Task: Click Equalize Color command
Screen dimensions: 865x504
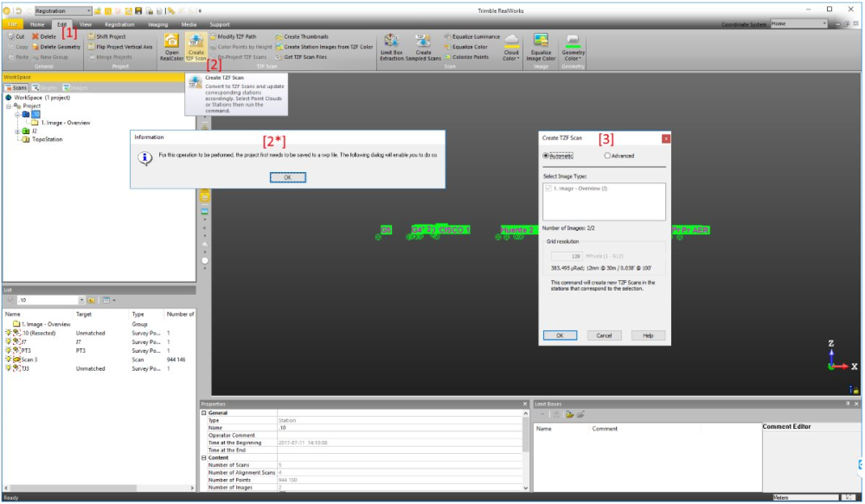Action: (x=466, y=47)
